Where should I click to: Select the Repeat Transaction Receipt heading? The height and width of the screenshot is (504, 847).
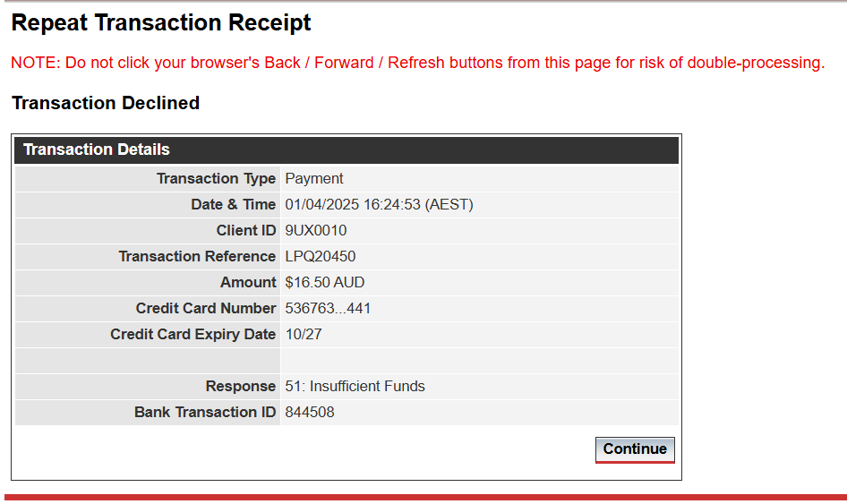click(x=161, y=22)
